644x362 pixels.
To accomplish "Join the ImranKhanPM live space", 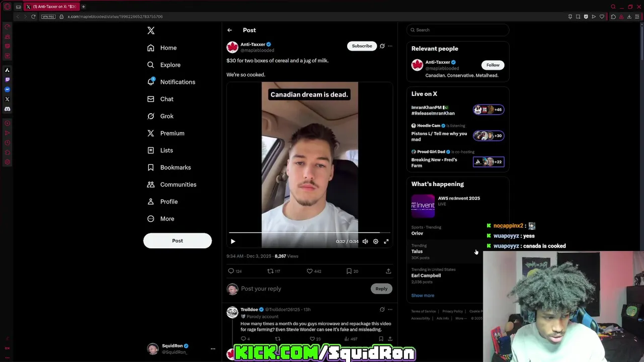I will [458, 110].
